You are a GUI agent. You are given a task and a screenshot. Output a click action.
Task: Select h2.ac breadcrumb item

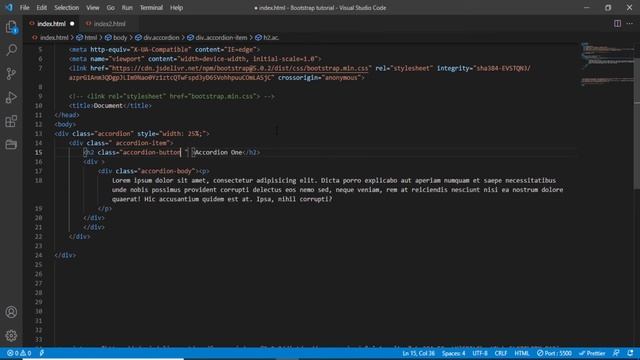271,38
